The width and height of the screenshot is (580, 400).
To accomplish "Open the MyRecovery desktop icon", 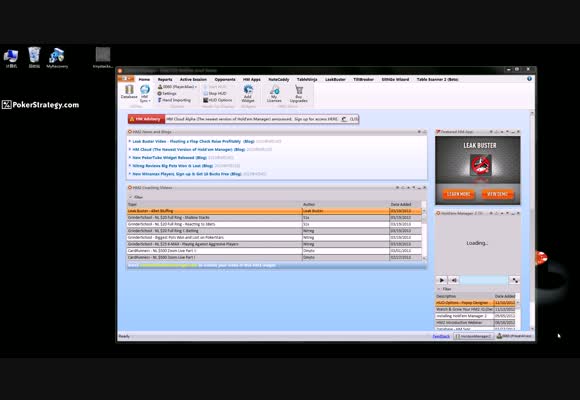I will click(x=57, y=58).
